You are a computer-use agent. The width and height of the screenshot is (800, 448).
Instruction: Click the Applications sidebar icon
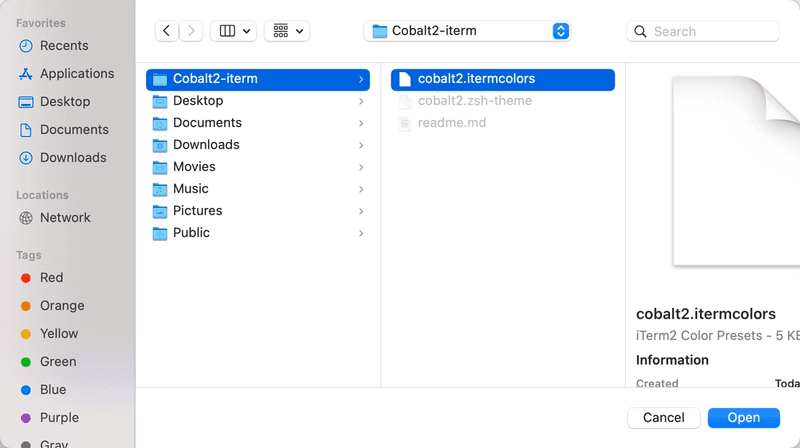click(26, 74)
